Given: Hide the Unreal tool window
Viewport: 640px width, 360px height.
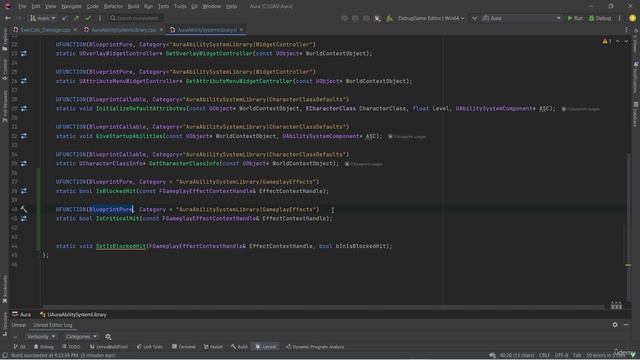Looking at the screenshot, I should (626, 325).
